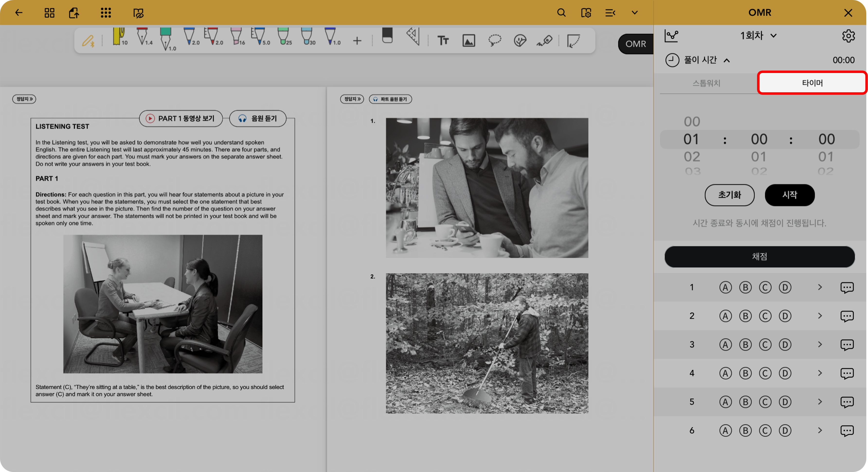Go back with the left arrow icon
The height and width of the screenshot is (472, 868).
(x=19, y=13)
